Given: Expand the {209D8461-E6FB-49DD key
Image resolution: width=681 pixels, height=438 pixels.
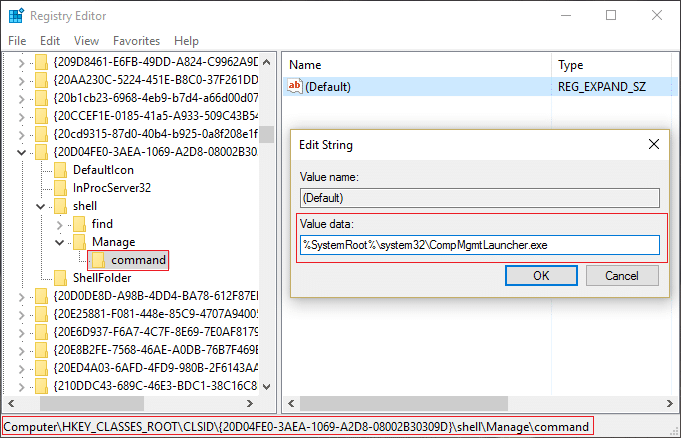Looking at the screenshot, I should [21, 63].
